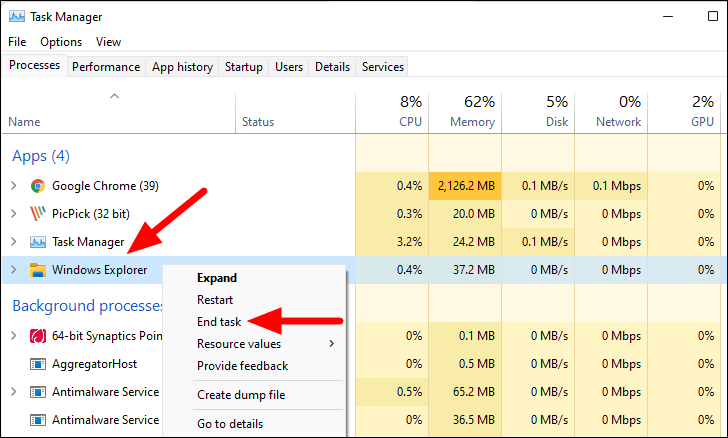Click the last Antimalware Service icon
This screenshot has height=438, width=728.
(x=38, y=420)
